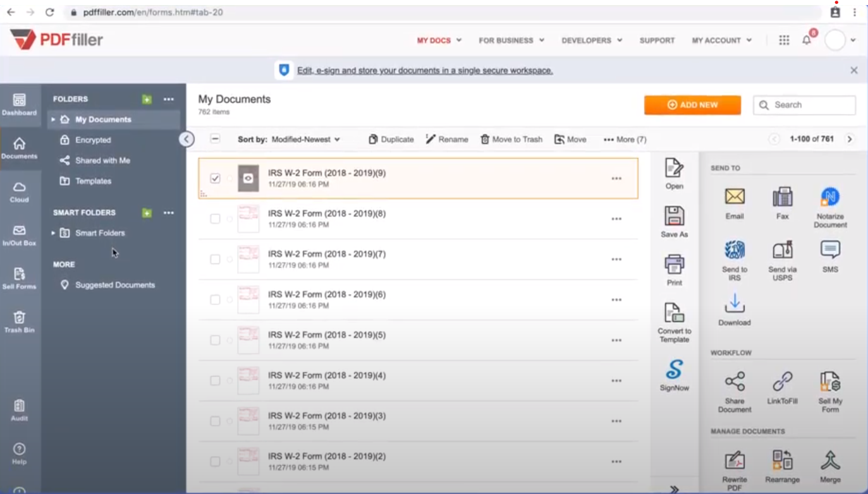Viewport: 868px width, 494px height.
Task: Open the MY ACCOUNT dropdown
Action: coord(722,40)
